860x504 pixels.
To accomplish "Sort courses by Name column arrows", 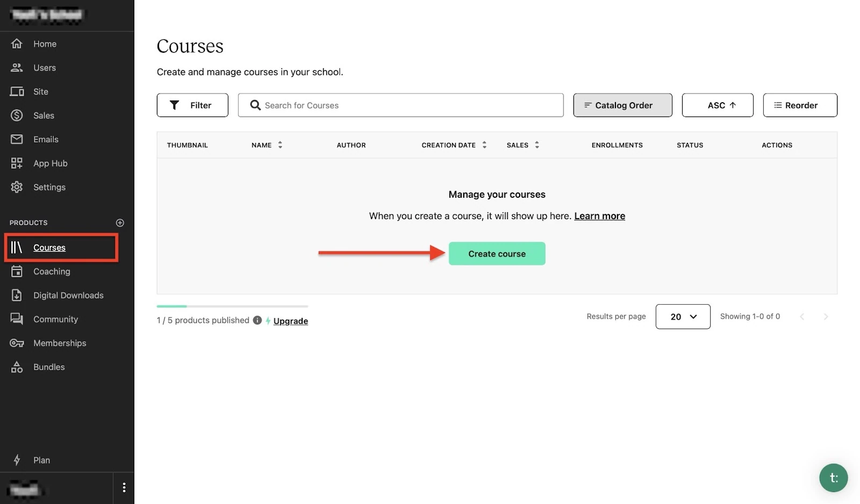I will pyautogui.click(x=280, y=145).
